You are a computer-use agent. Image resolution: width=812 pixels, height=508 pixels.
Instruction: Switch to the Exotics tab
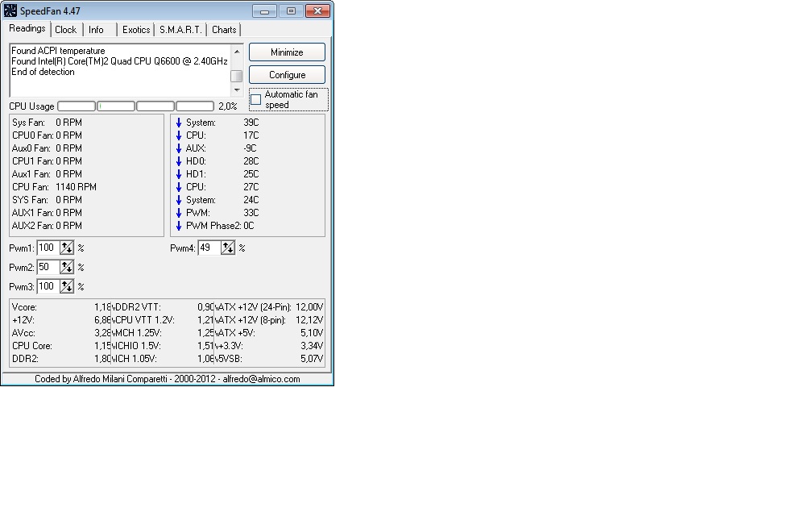click(136, 30)
